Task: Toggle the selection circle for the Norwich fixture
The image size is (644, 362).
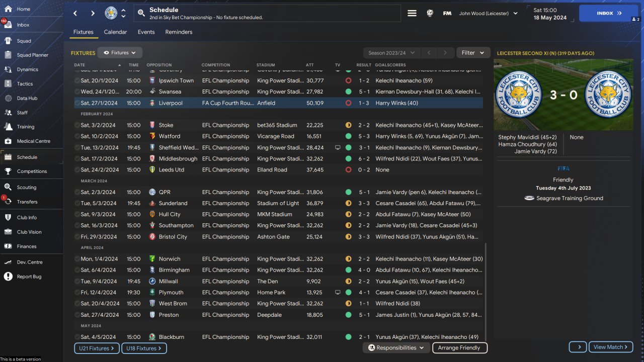Action: tap(77, 259)
